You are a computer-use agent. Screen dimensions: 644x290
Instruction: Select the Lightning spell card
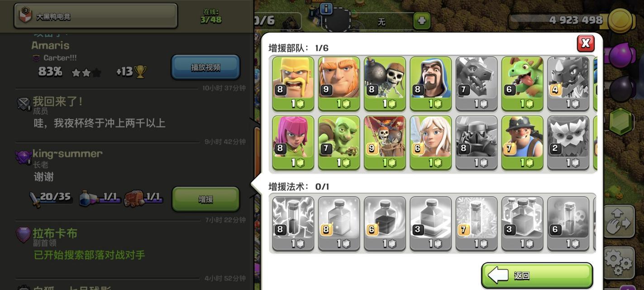(x=293, y=223)
